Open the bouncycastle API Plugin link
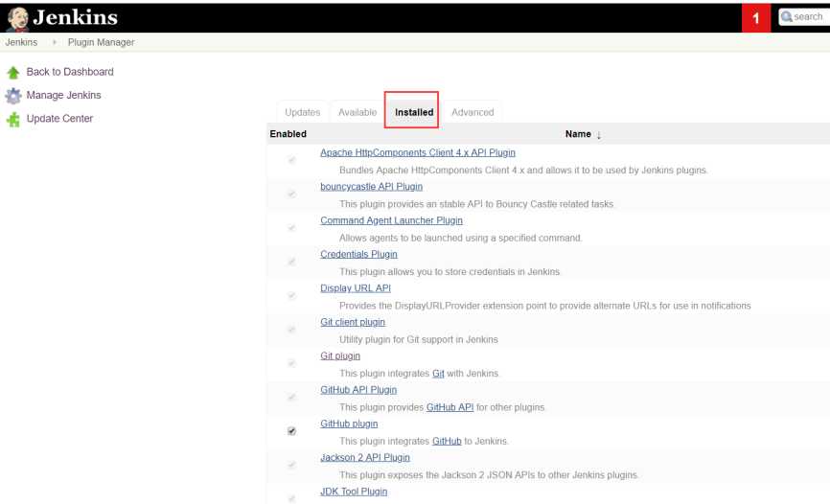The height and width of the screenshot is (504, 830). coord(371,186)
